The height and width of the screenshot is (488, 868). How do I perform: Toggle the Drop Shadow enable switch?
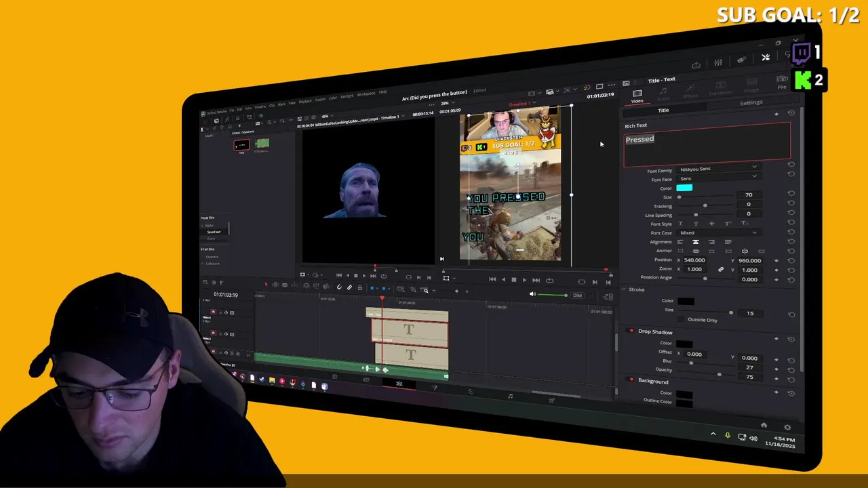click(x=631, y=331)
